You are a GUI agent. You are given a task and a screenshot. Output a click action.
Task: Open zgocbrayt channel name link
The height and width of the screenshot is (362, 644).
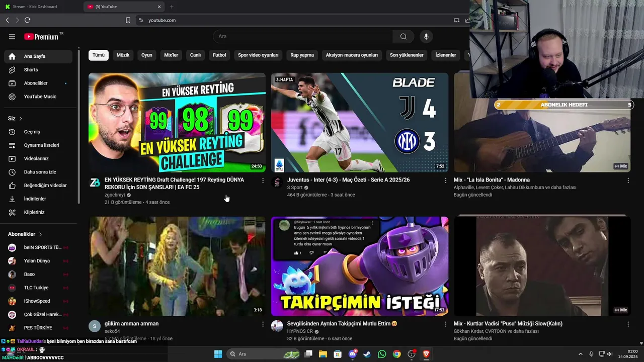tap(115, 195)
